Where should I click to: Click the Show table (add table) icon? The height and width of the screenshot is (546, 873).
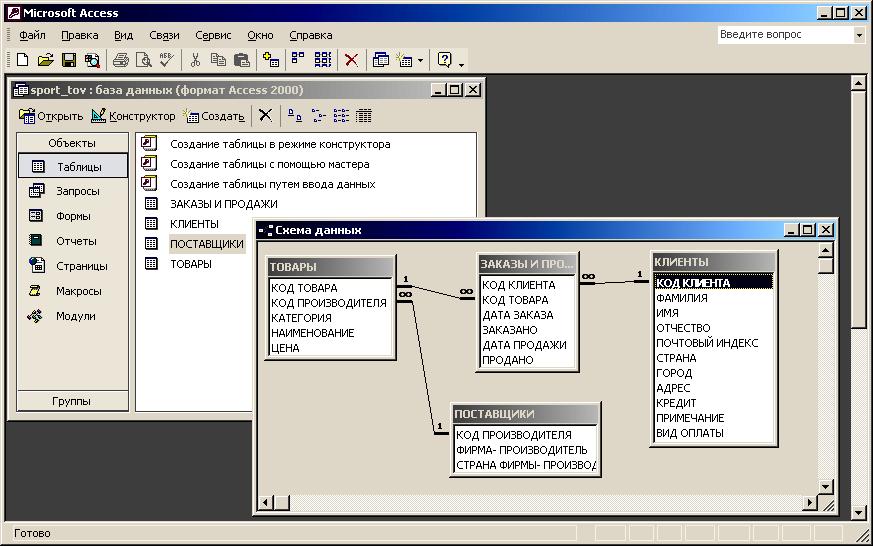[x=271, y=60]
